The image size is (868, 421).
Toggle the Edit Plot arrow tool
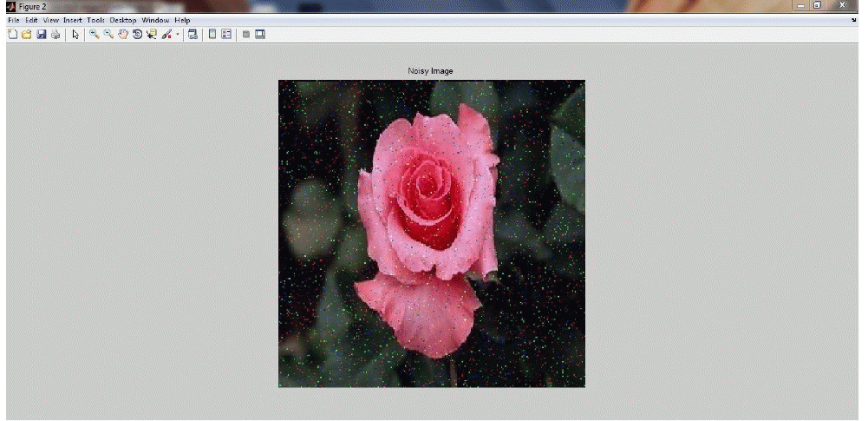click(x=75, y=35)
